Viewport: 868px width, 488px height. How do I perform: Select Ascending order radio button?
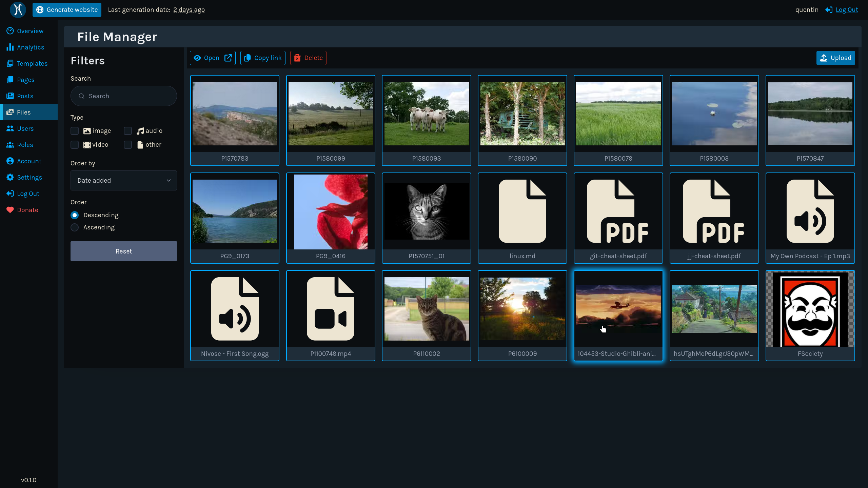click(x=75, y=227)
